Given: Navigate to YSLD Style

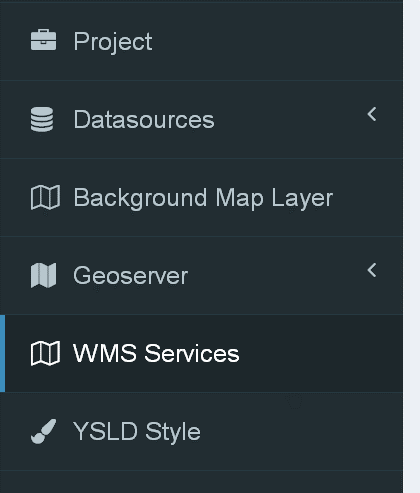Looking at the screenshot, I should coord(137,432).
